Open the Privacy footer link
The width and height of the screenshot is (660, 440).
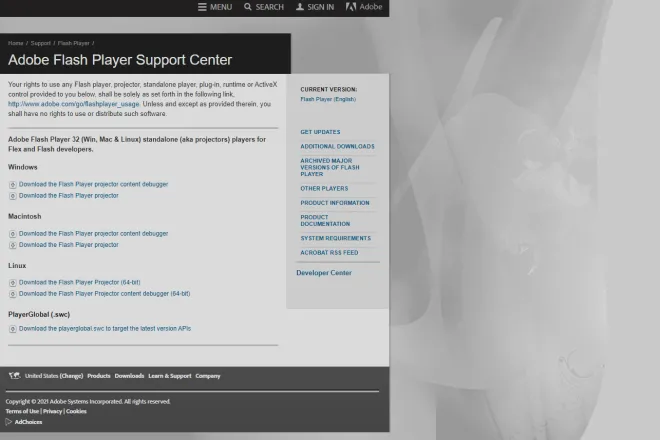click(x=53, y=411)
